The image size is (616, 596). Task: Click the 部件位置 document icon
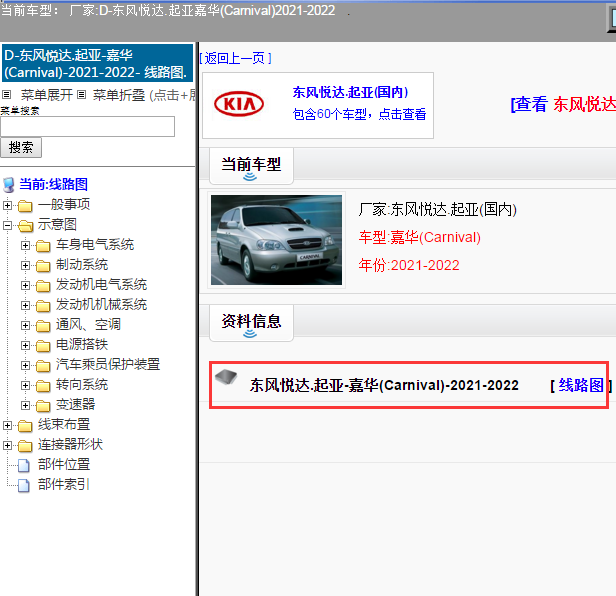[24, 466]
